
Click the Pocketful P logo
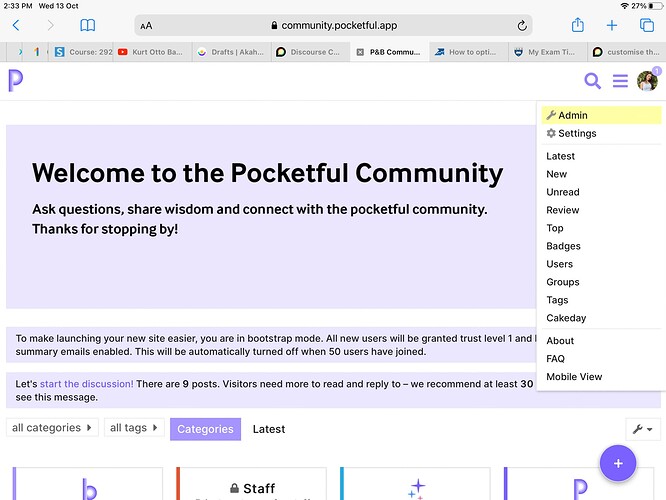(16, 81)
